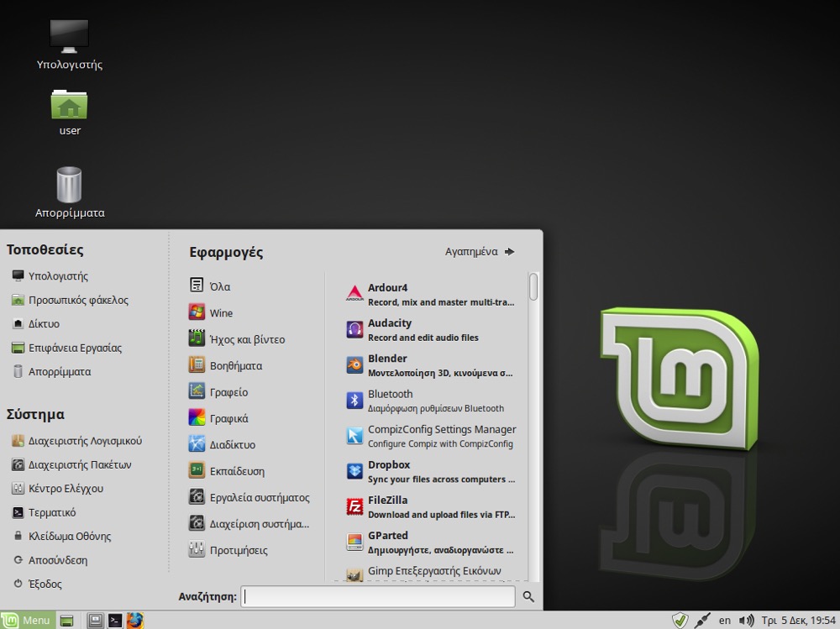Show Αγαπημένα favorites view
The image size is (840, 629).
pos(480,251)
